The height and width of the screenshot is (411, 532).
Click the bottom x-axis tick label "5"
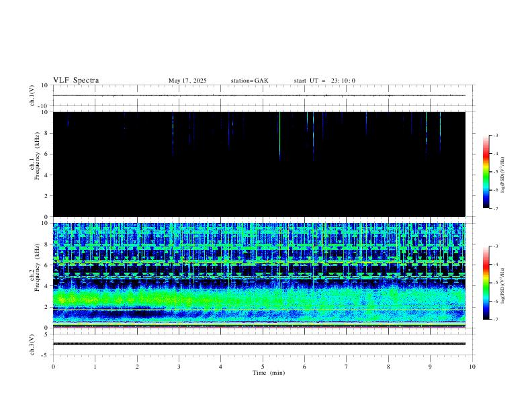click(263, 367)
